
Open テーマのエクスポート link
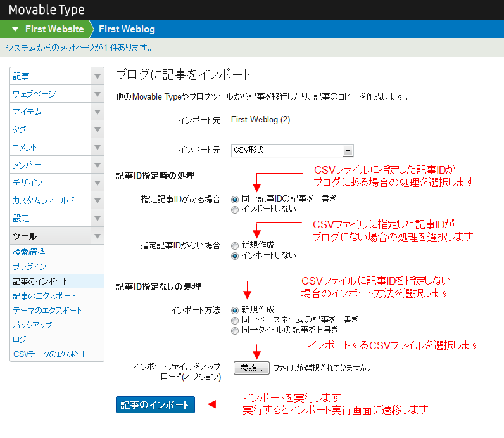point(47,310)
